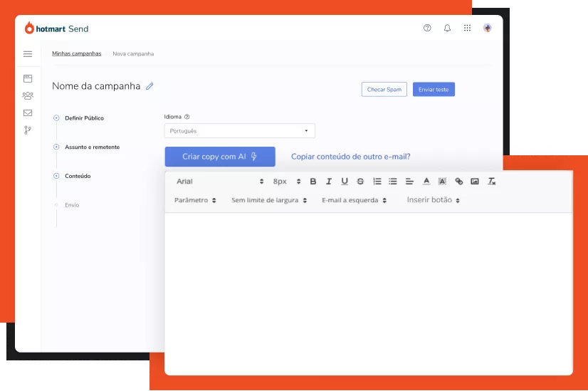Open the apps grid menu
The height and width of the screenshot is (391, 588).
(x=467, y=28)
